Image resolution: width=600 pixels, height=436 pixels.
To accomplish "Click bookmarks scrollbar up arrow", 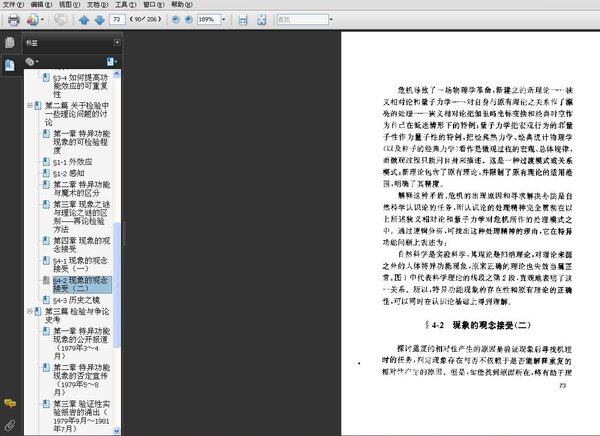I will point(117,73).
